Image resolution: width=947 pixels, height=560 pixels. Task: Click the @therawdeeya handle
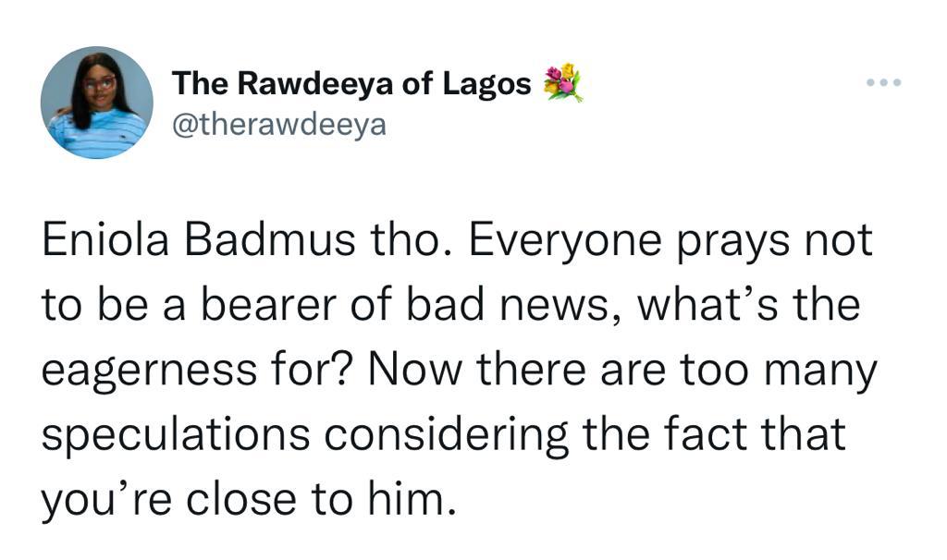tap(278, 124)
